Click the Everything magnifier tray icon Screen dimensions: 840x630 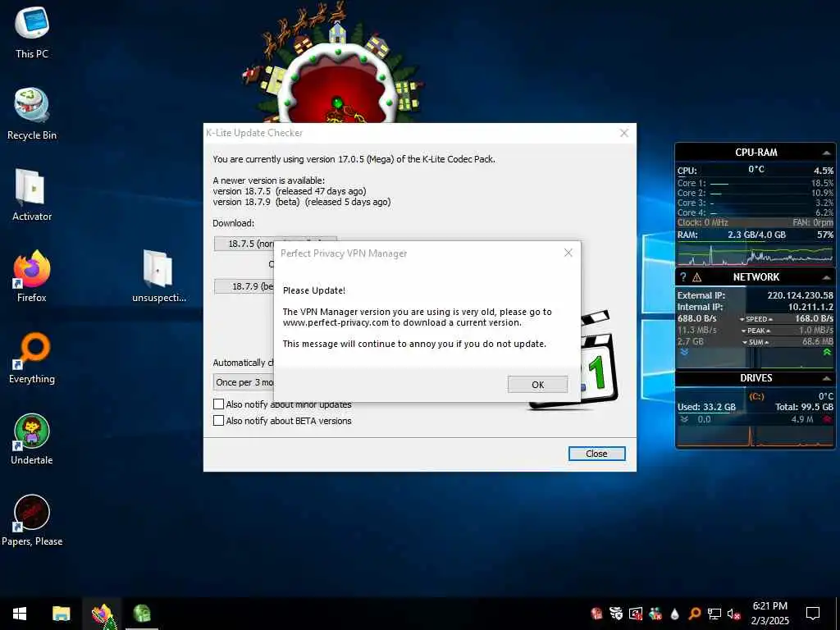[x=694, y=614]
